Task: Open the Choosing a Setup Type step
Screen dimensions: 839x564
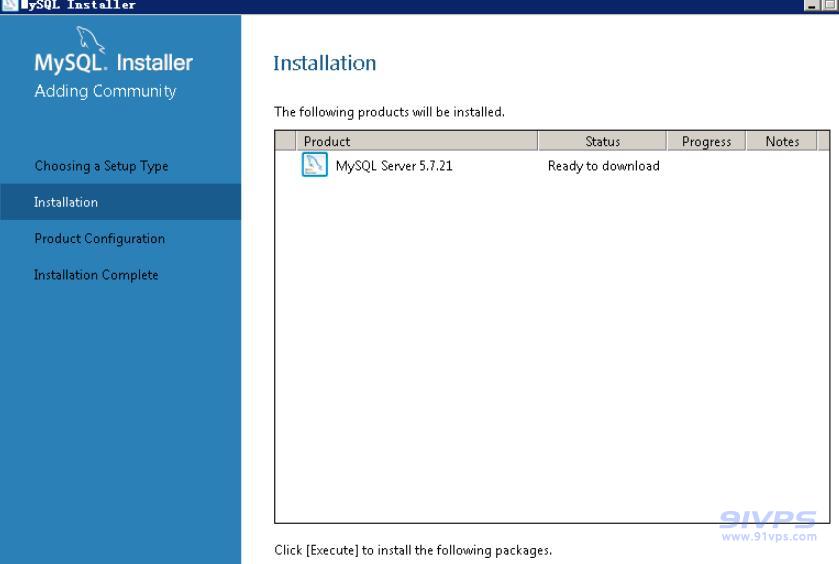Action: click(101, 166)
